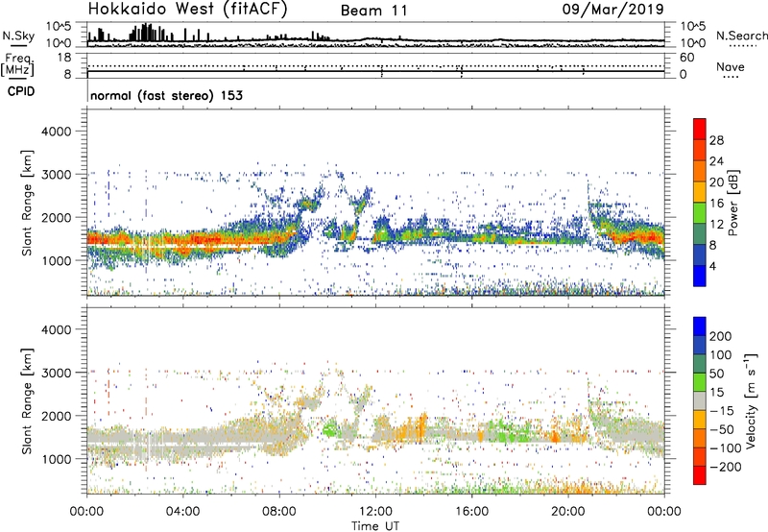Screen dimensions: 768x532
Task: Click the '200' label on the velocity color bar
Action: pyautogui.click(x=721, y=336)
